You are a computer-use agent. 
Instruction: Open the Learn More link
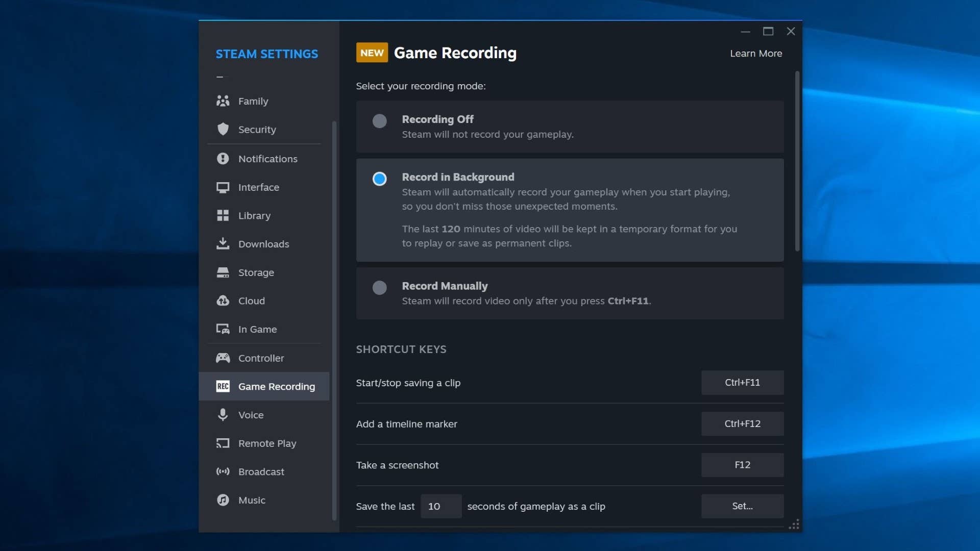pyautogui.click(x=756, y=53)
